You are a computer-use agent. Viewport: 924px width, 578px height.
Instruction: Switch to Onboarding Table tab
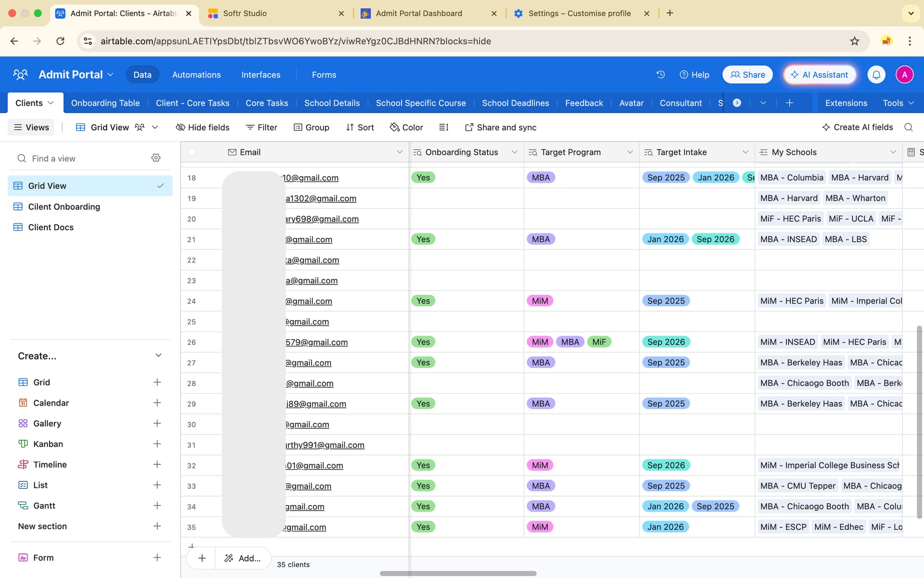pos(105,103)
